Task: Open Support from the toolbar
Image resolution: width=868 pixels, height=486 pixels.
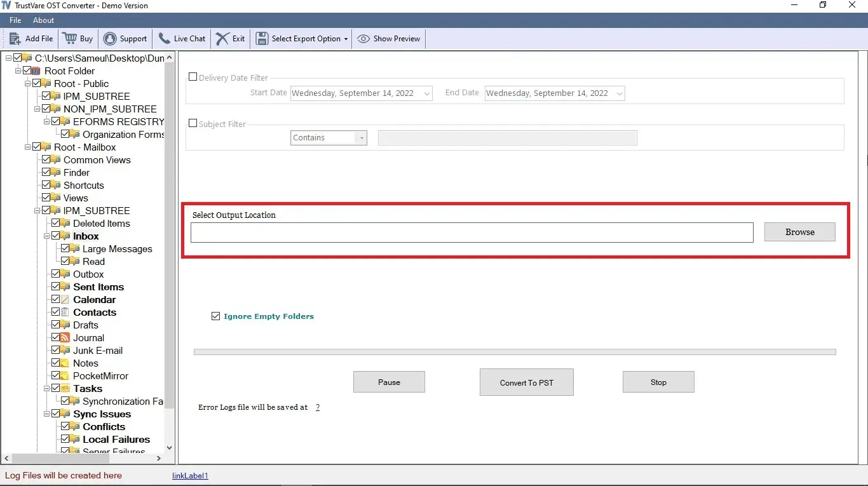Action: pos(125,39)
